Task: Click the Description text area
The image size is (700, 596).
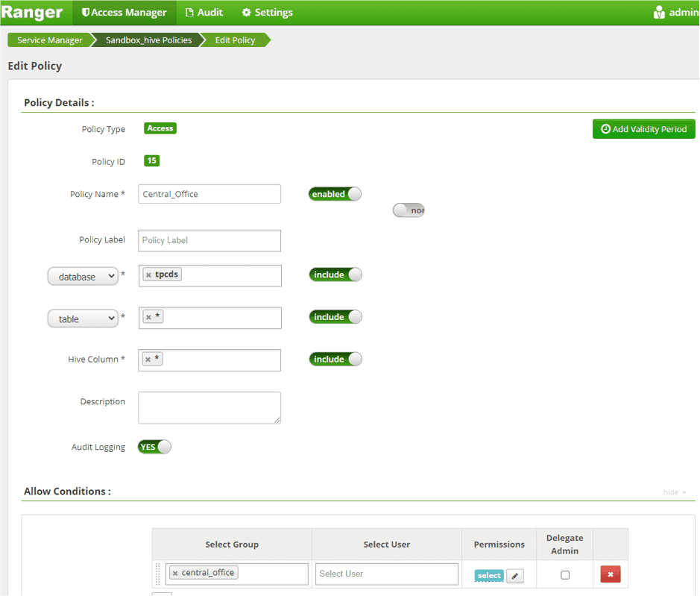Action: (209, 407)
